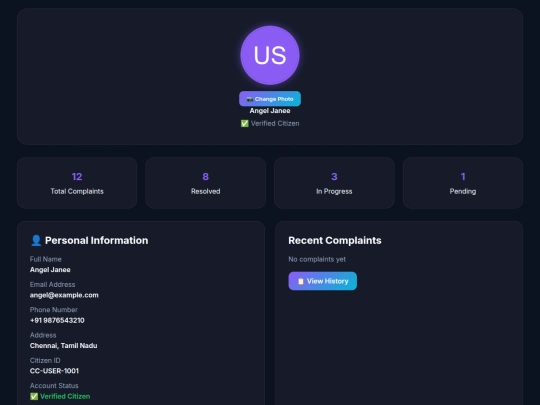540x405 pixels.
Task: Select the In Progress stat card
Action: tap(334, 183)
